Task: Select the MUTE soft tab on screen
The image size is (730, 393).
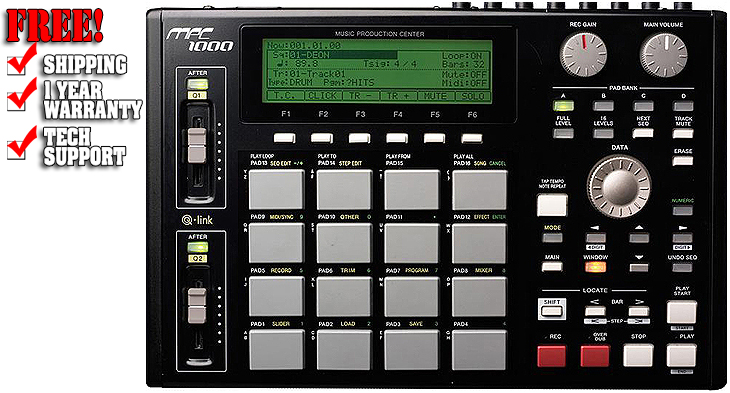Action: pyautogui.click(x=435, y=95)
